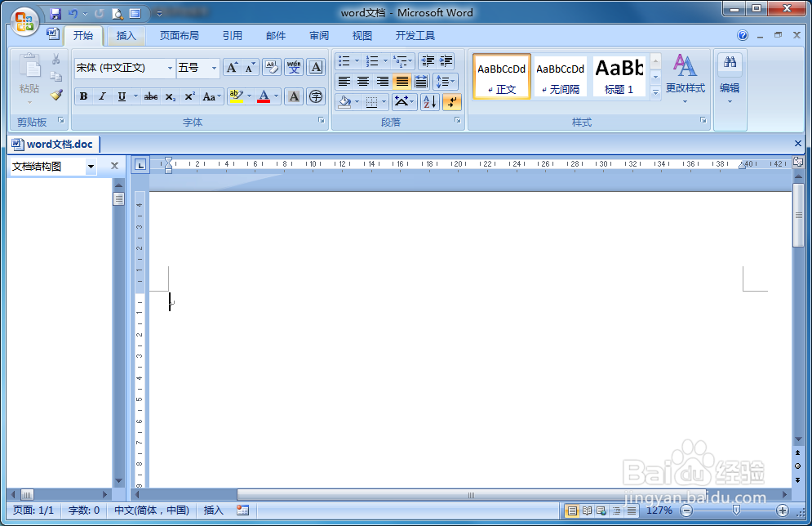
Task: Apply red font color
Action: point(264,96)
